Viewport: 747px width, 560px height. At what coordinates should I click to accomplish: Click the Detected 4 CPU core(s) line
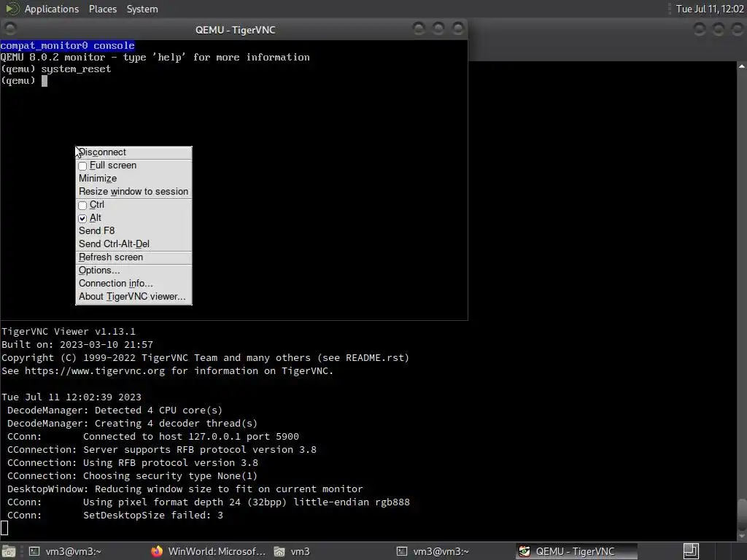pyautogui.click(x=115, y=411)
